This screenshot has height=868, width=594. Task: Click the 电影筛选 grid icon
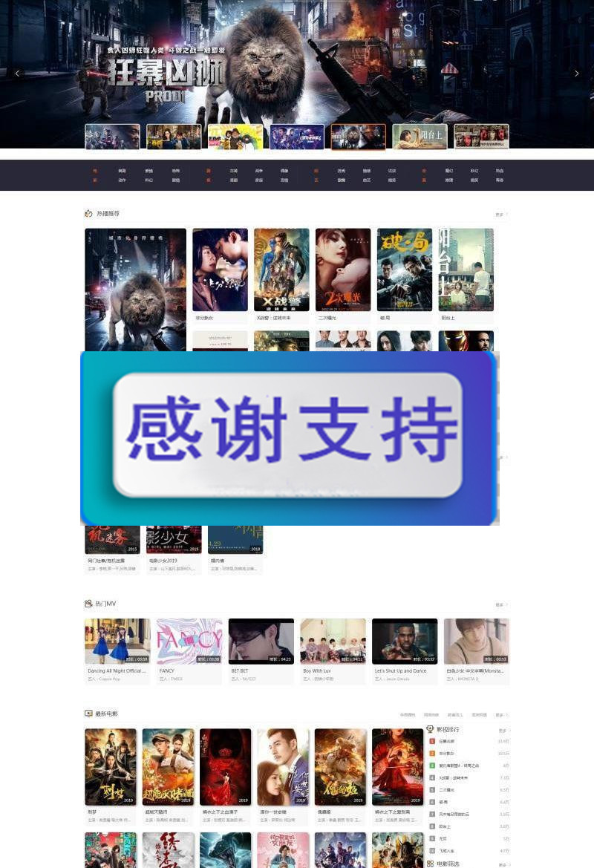point(430,864)
